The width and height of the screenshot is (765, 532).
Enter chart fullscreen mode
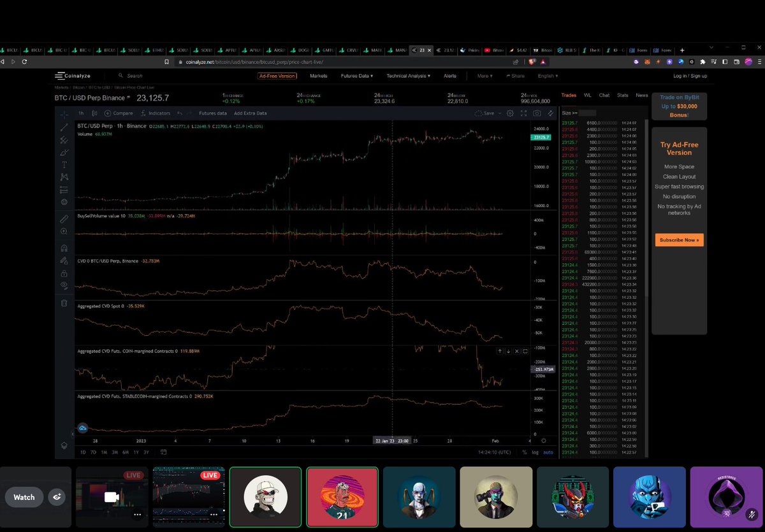(524, 113)
